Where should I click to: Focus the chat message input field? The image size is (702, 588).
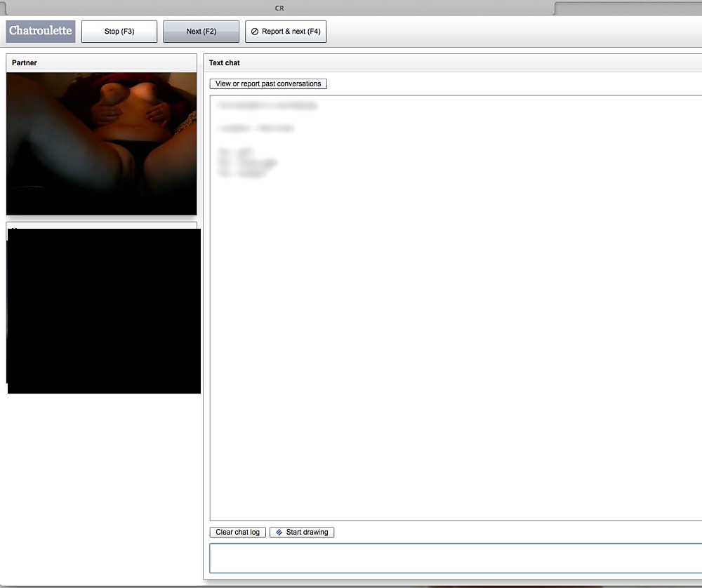[455, 559]
